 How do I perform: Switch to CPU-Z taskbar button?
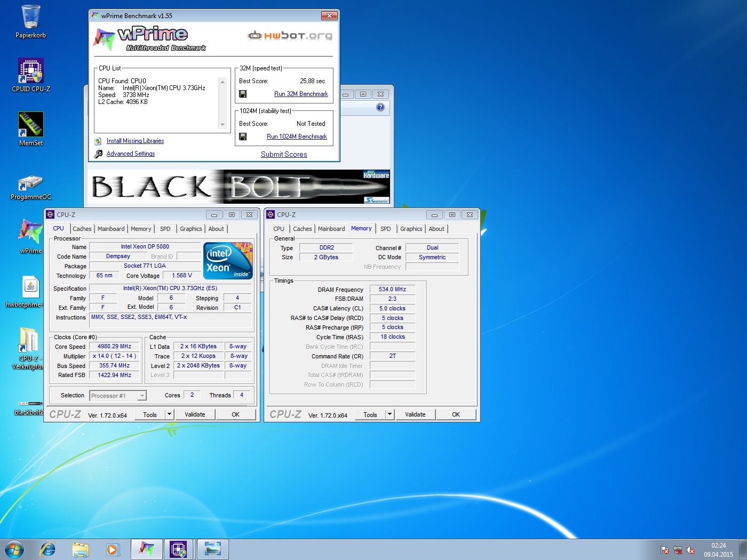179,549
